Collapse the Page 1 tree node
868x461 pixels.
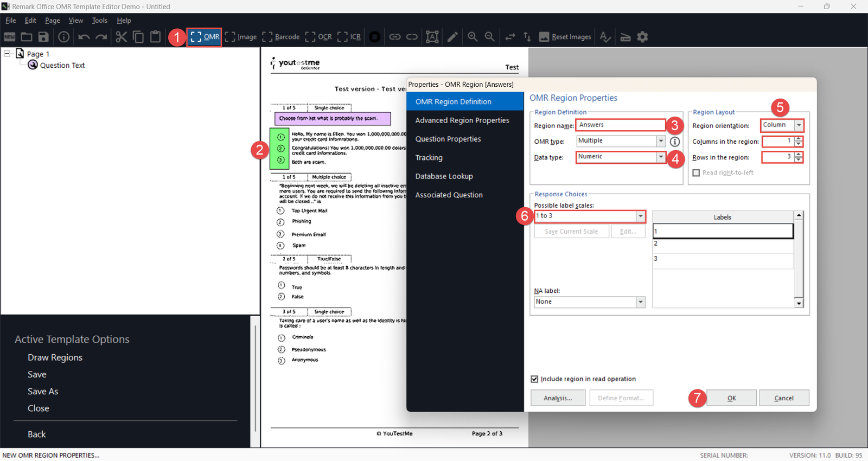point(7,54)
